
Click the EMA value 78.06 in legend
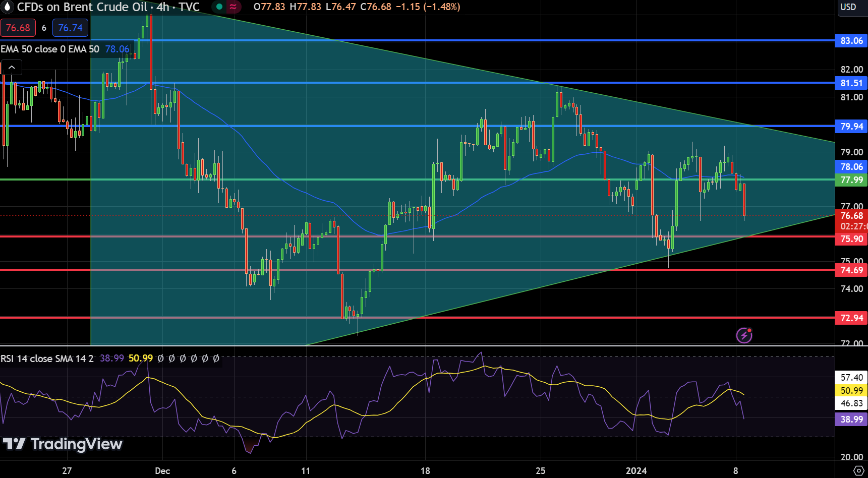(118, 49)
